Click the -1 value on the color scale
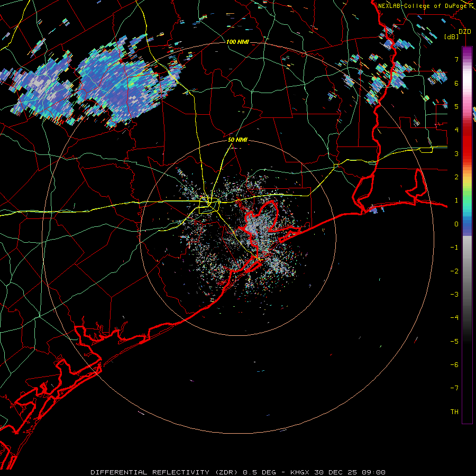This screenshot has width=476, height=476. point(454,248)
